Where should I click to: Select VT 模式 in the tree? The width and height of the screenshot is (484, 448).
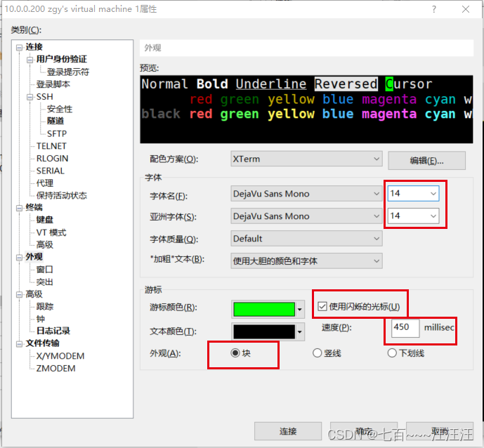click(51, 232)
